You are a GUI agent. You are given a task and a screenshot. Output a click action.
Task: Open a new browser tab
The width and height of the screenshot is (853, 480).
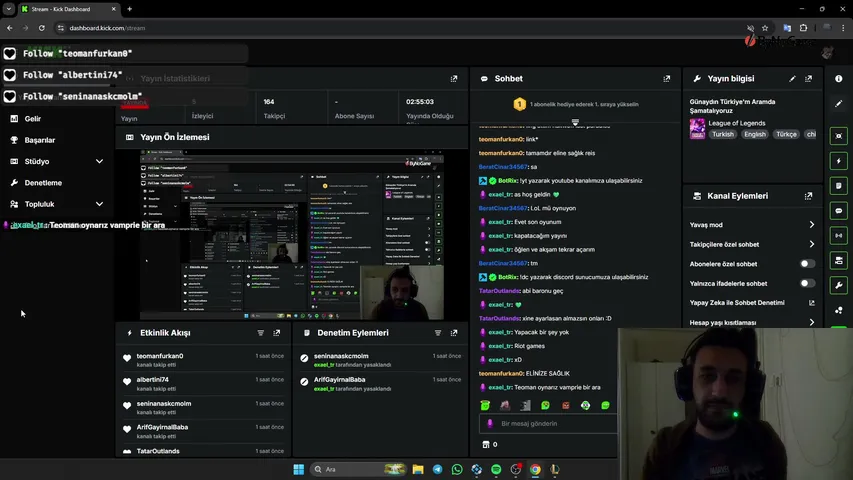(x=129, y=9)
